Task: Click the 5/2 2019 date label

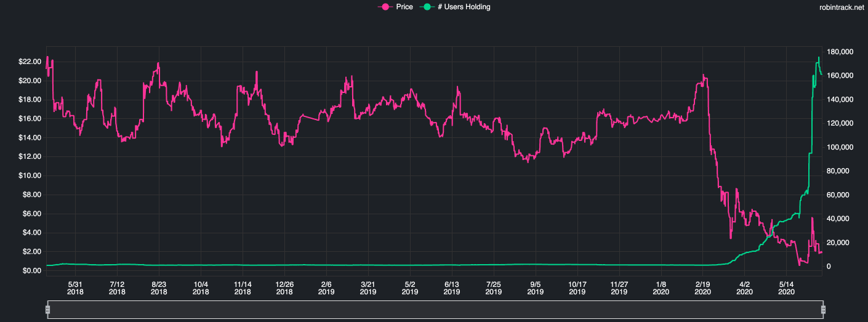Action: (410, 288)
